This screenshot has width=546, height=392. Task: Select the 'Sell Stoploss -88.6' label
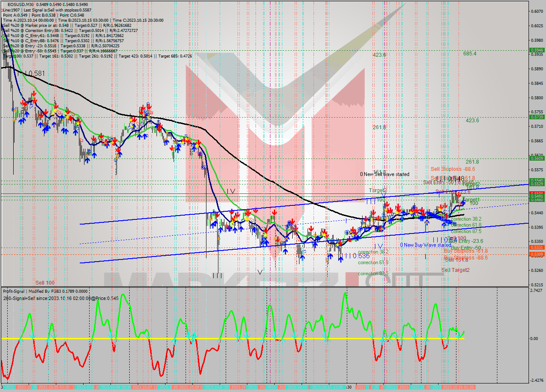(453, 169)
